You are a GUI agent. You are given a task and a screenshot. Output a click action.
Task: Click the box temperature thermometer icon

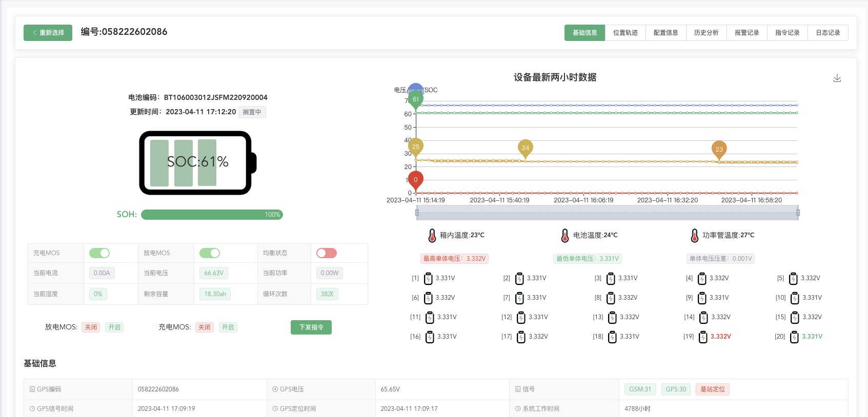tap(432, 236)
